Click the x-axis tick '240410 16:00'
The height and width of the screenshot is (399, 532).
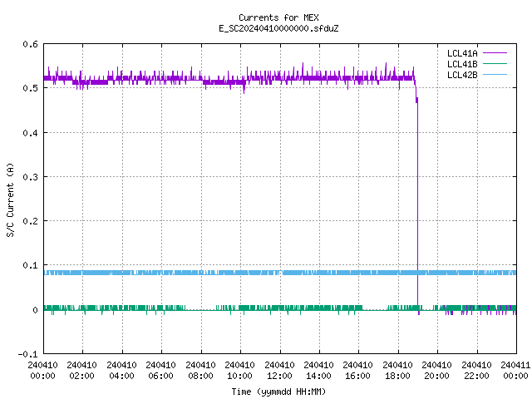(357, 370)
